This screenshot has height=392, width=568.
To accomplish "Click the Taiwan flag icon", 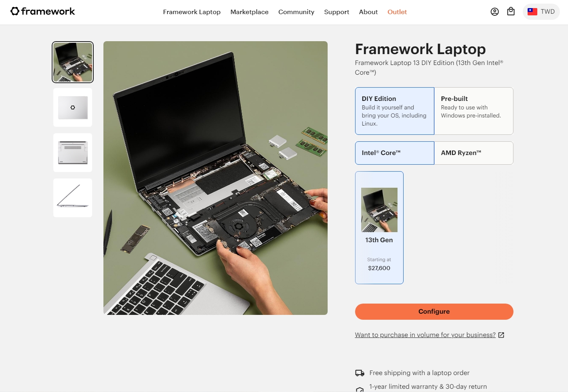I will (532, 12).
